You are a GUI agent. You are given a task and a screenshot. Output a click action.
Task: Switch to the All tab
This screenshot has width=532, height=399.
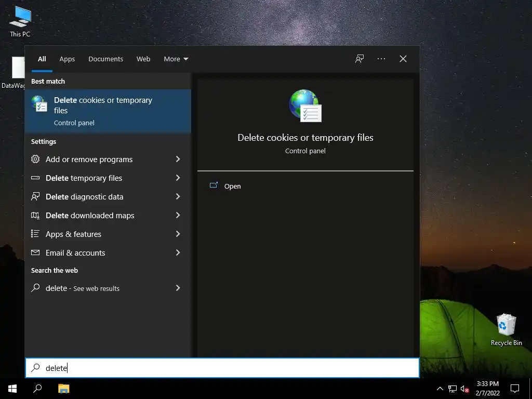click(x=42, y=59)
